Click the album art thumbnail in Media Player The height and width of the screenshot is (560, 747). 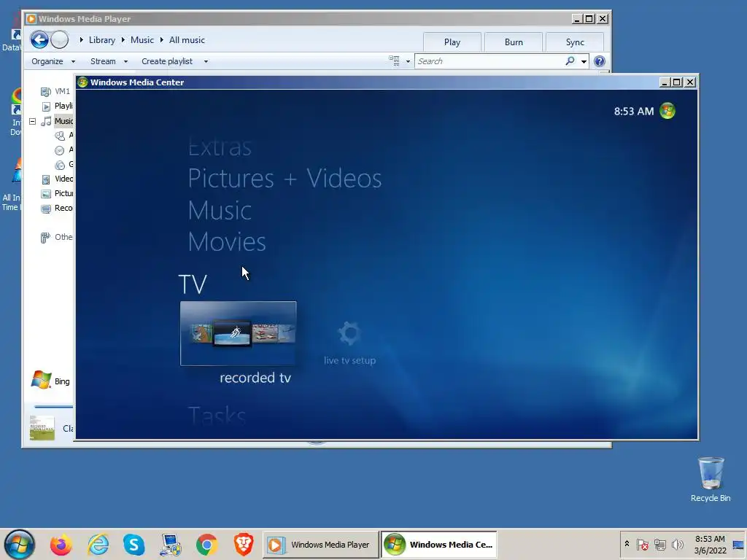coord(42,427)
